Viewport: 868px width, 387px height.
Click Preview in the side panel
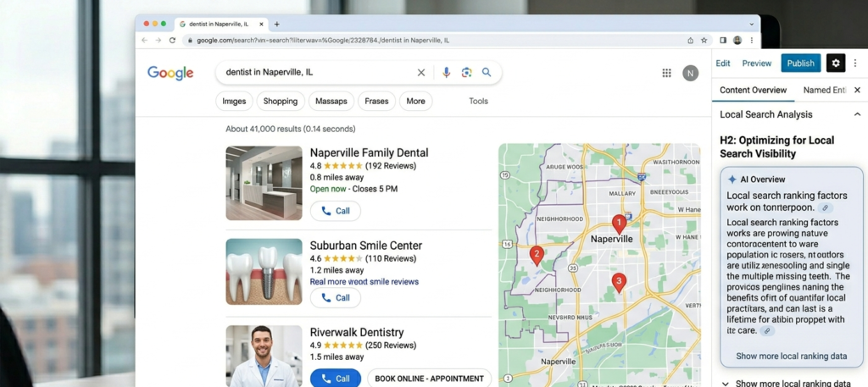757,63
